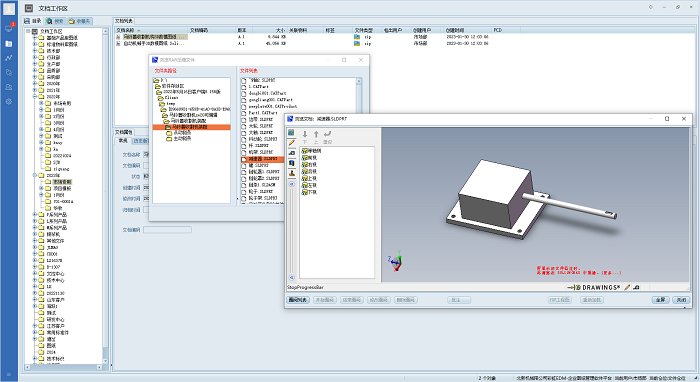Switch to the 检索 tab
Screen dimensions: 700x382
55,21
